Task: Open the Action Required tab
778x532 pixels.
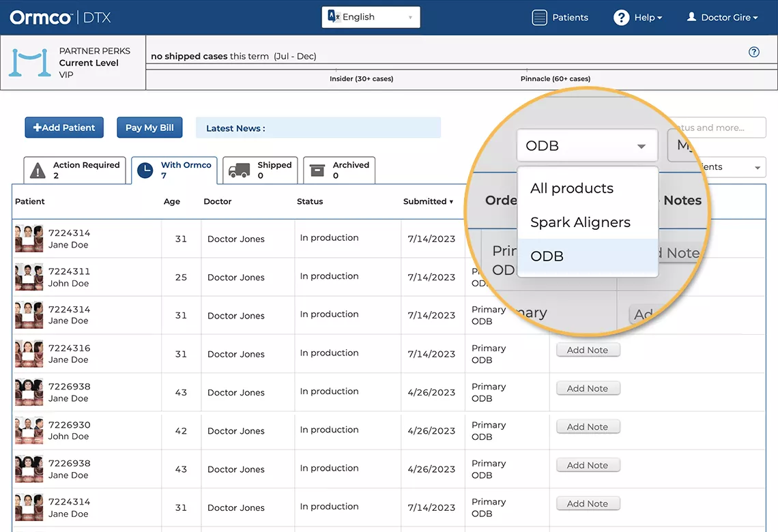Action: [x=75, y=170]
